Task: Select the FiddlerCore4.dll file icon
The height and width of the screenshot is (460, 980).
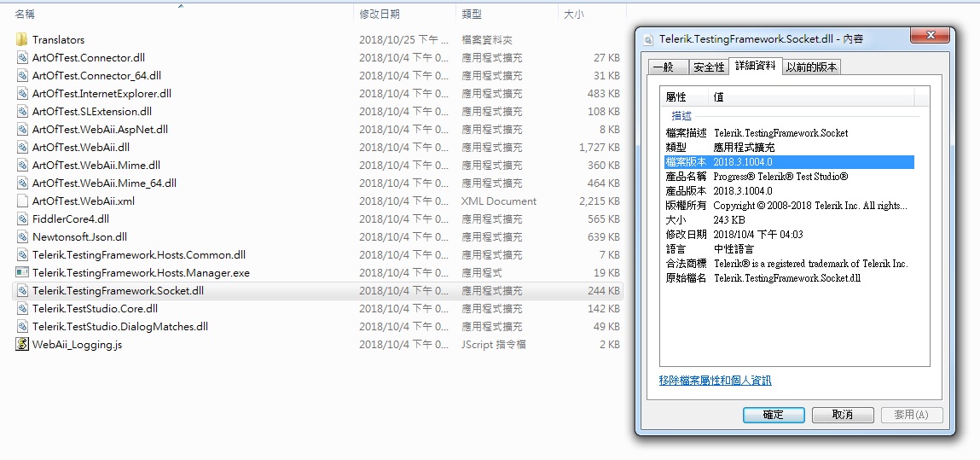Action: 22,219
